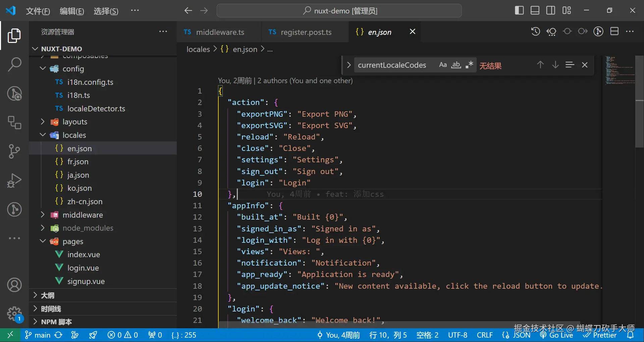Open the Extensions view
The height and width of the screenshot is (342, 644).
pyautogui.click(x=14, y=123)
